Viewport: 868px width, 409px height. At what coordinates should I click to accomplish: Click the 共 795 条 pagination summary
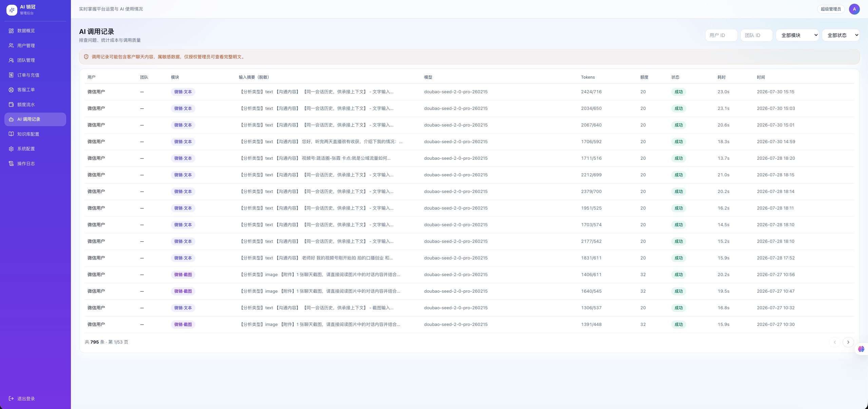[107, 342]
